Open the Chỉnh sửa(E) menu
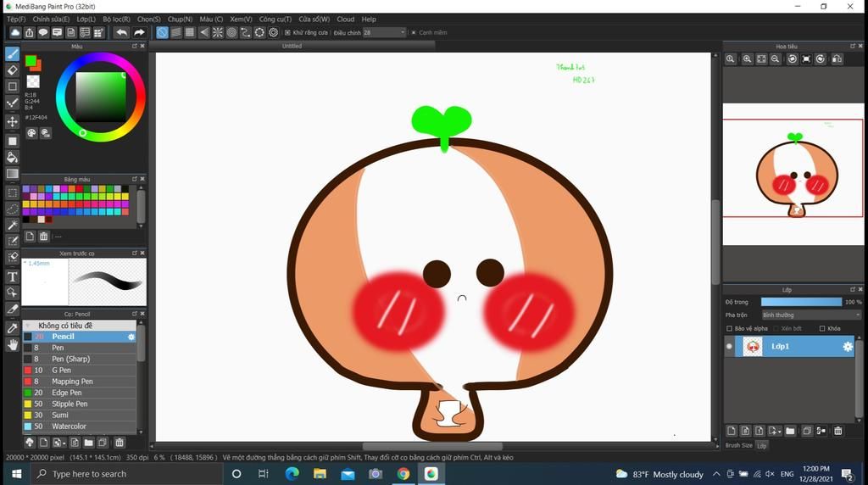 click(x=51, y=19)
